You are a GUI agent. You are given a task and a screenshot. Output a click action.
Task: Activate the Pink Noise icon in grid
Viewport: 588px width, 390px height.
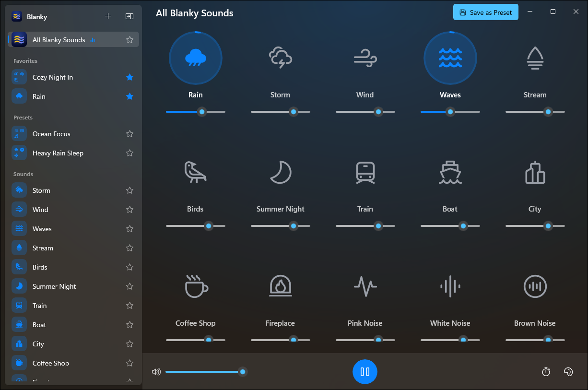(365, 286)
